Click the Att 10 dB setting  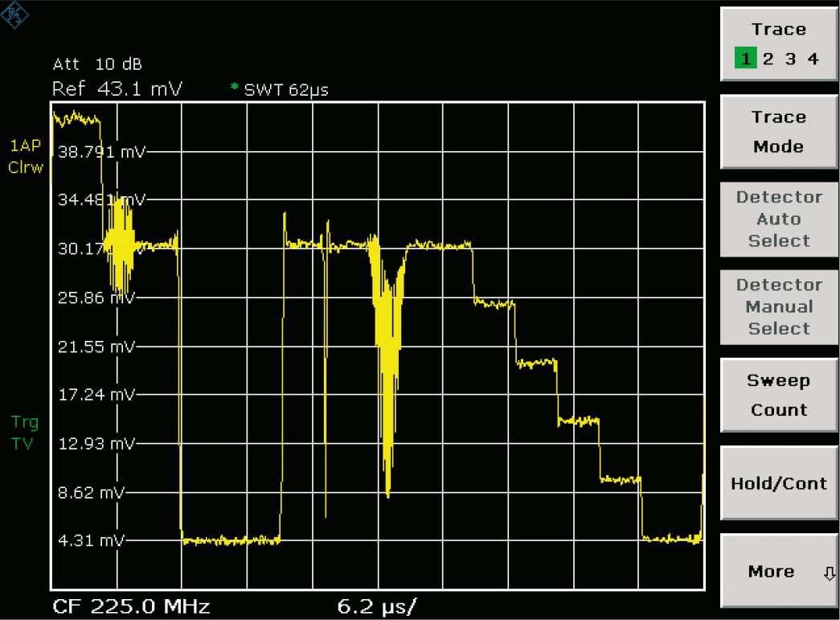click(97, 64)
